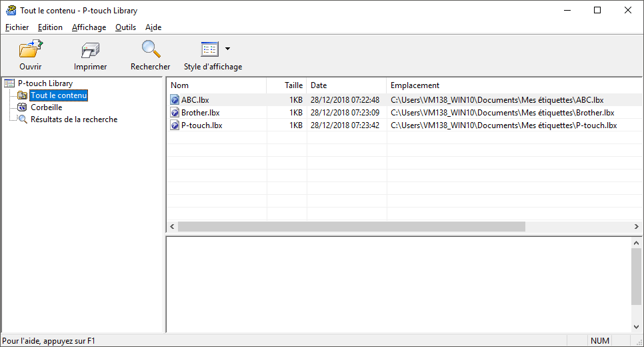
Task: Click the Résultats de la recherche magnifier icon
Action: (22, 119)
